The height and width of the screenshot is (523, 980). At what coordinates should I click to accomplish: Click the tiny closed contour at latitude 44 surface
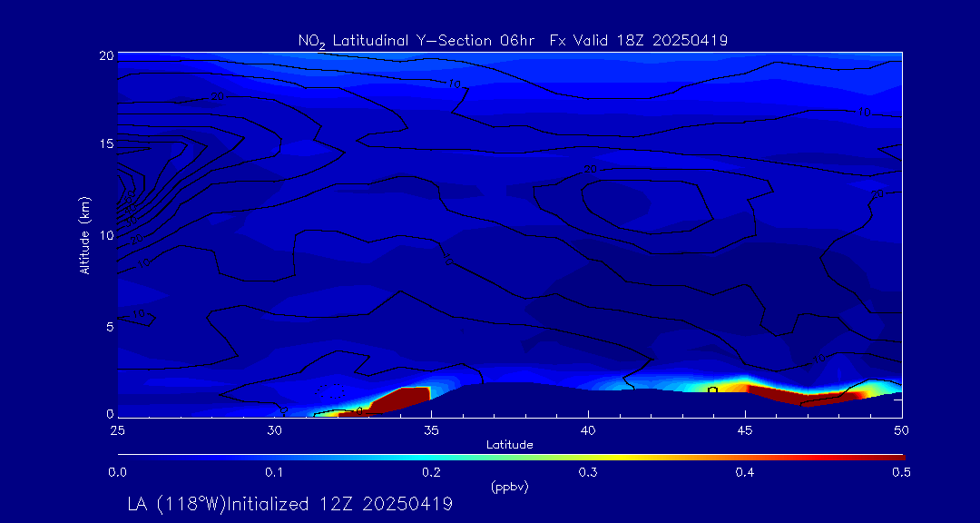coord(712,390)
